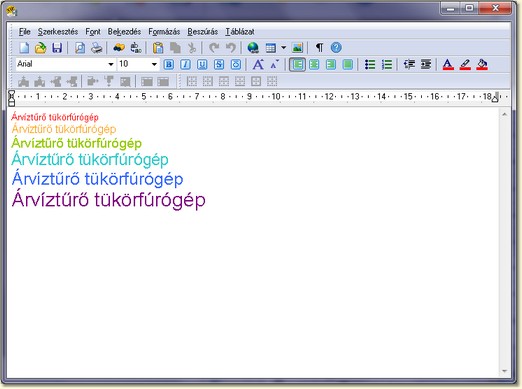Click the ruler's left indent marker
The width and height of the screenshot is (522, 389).
[x=12, y=98]
